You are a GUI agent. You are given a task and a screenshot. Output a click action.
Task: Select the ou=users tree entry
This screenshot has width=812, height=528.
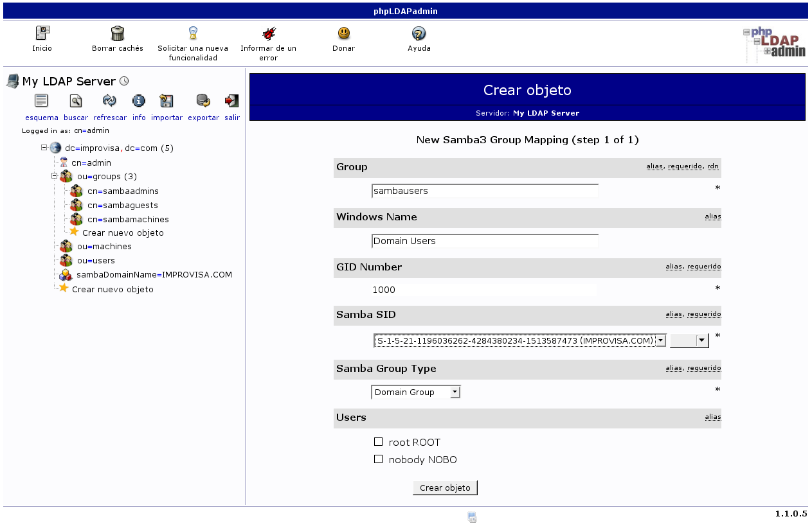(x=96, y=260)
